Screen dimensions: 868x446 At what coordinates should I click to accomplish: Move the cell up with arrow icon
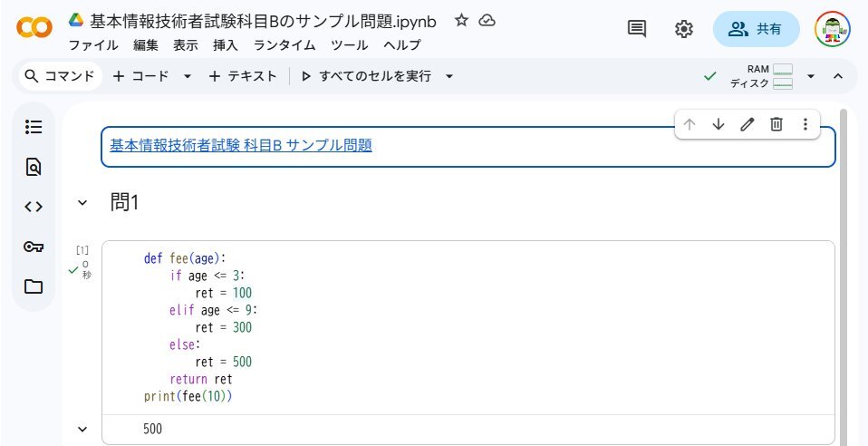click(690, 124)
